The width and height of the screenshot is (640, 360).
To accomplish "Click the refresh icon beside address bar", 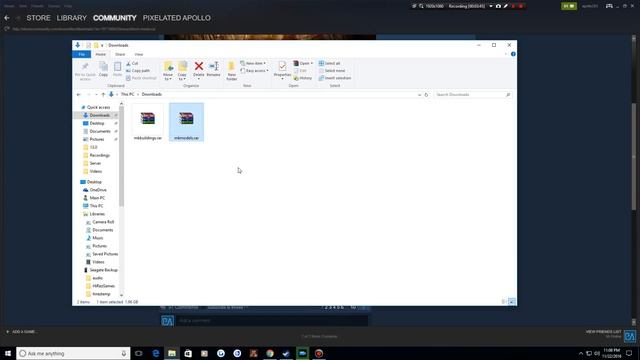I will click(x=426, y=95).
